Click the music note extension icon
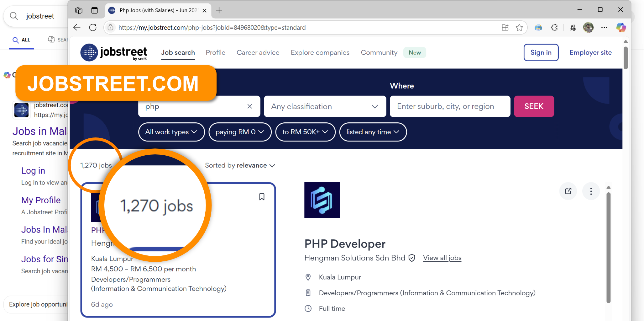 pyautogui.click(x=573, y=28)
